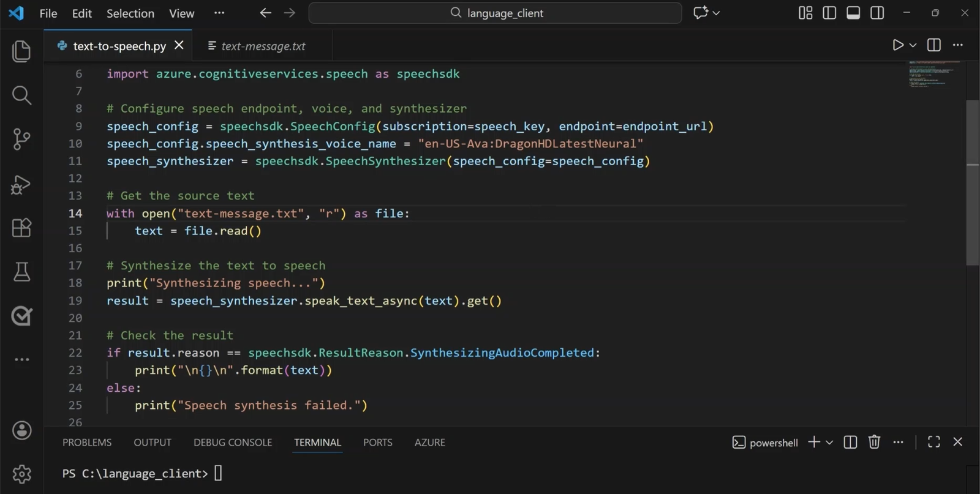Select the text-to-speech.py tab
The image size is (980, 494).
[119, 46]
